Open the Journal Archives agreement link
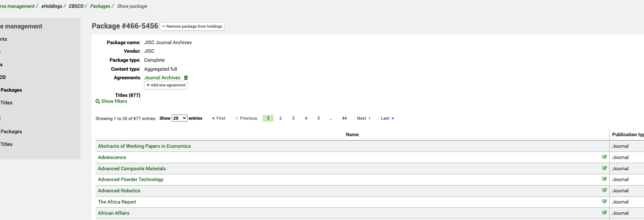 coord(162,78)
